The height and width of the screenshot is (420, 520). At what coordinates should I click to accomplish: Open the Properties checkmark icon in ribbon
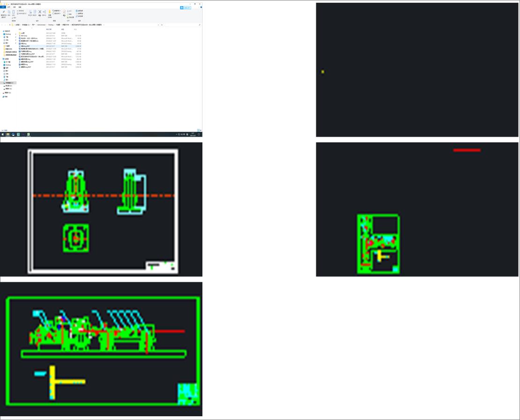coord(64,12)
